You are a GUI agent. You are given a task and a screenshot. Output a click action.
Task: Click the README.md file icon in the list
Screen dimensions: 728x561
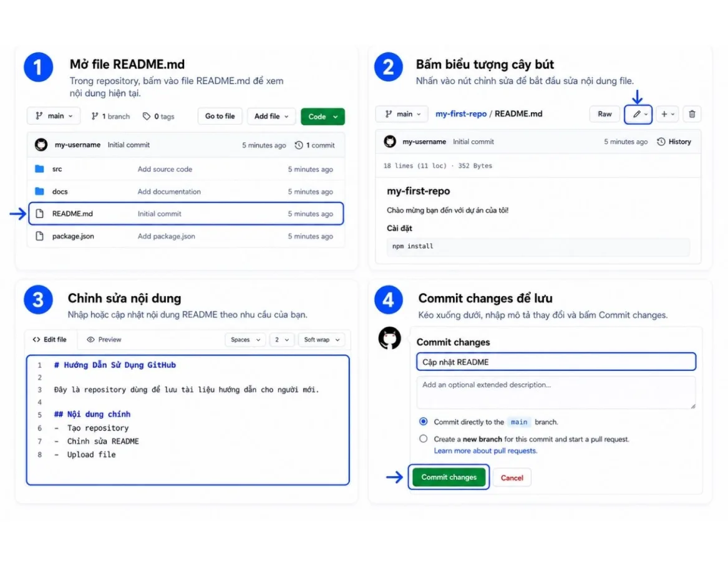point(39,213)
